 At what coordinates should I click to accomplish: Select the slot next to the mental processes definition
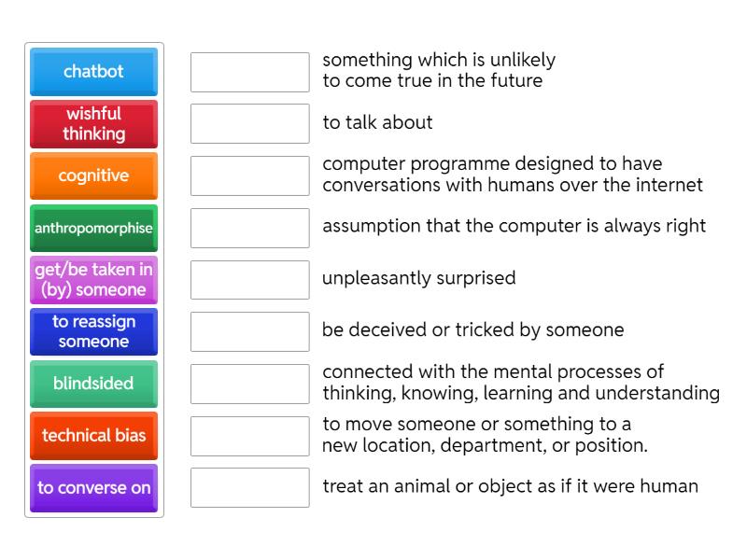[x=248, y=382]
